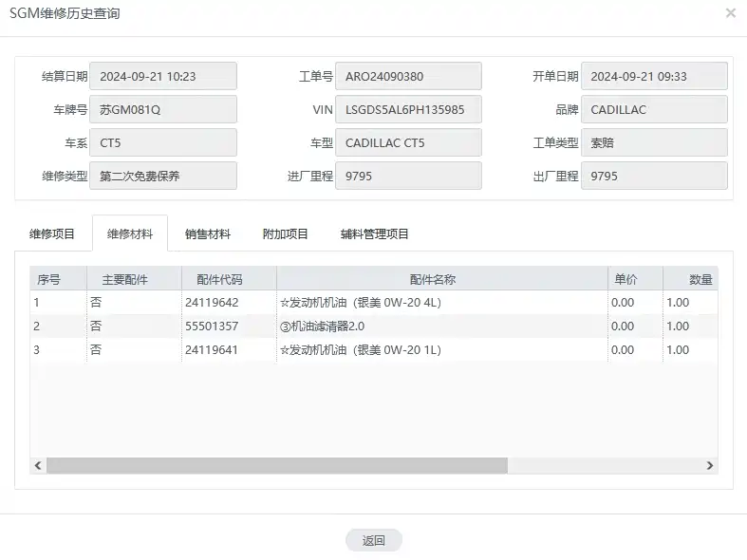Viewport: 747px width, 560px height.
Task: Click the 品牌 field CADILLAC
Action: pos(654,109)
